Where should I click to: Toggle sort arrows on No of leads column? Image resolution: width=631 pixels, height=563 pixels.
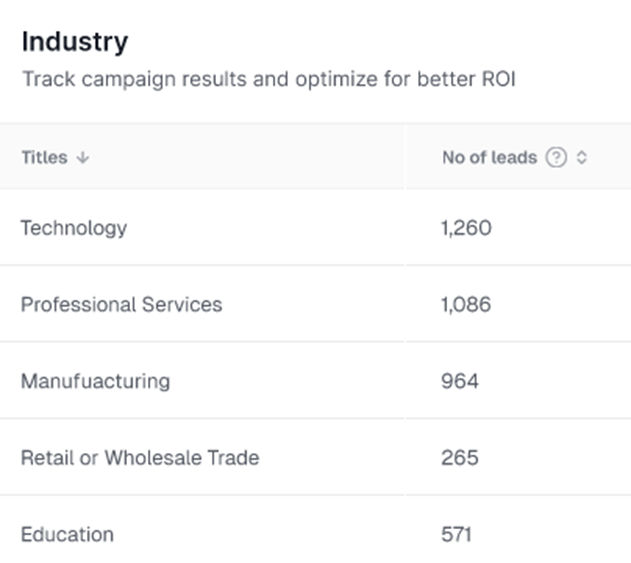click(582, 158)
